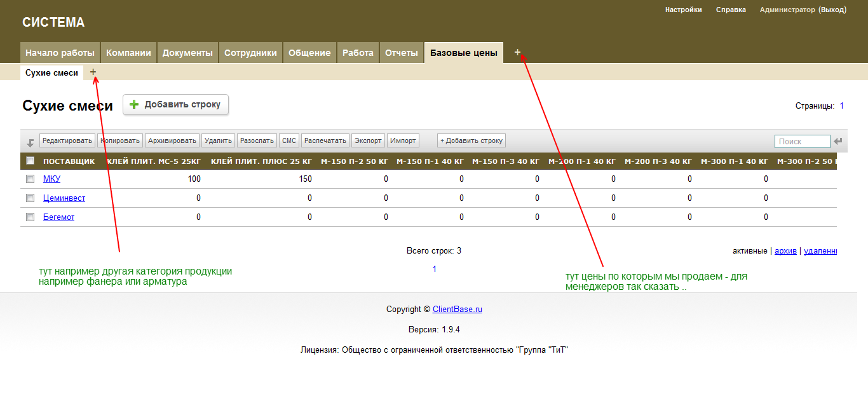Open the Настройки link in the header
The image size is (868, 415).
(683, 10)
